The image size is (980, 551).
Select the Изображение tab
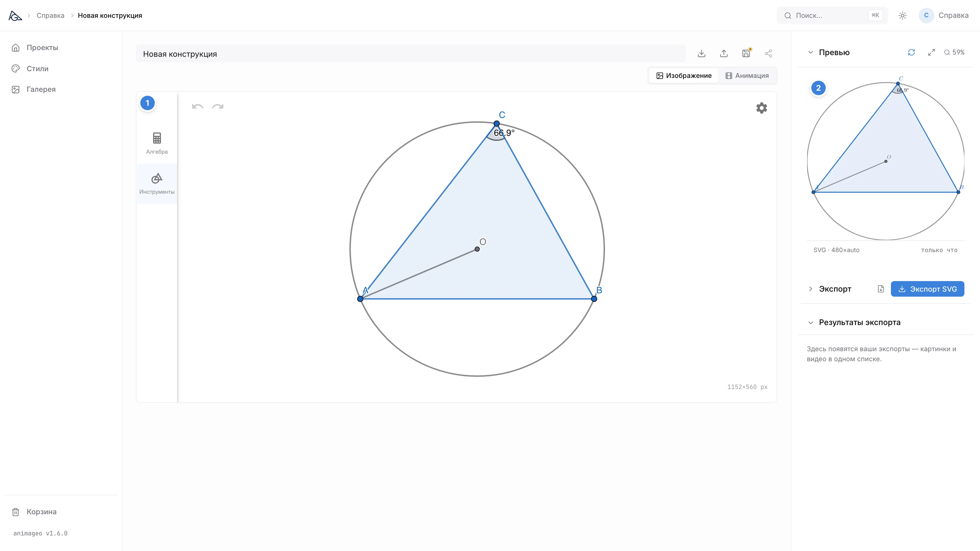coord(684,76)
